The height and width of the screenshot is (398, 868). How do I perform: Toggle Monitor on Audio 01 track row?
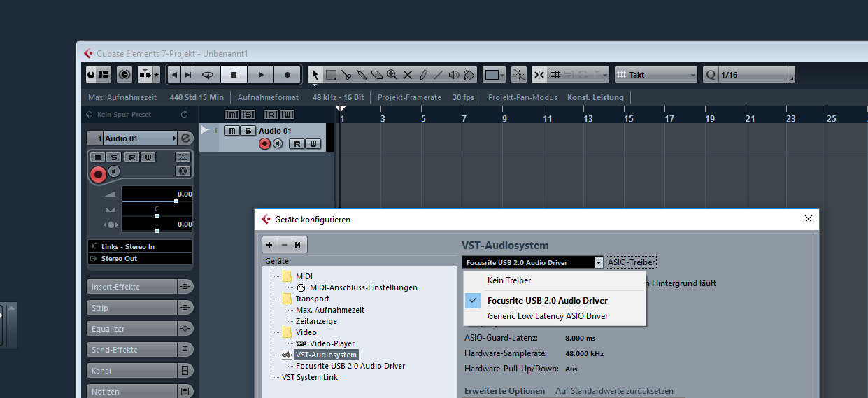tap(278, 144)
